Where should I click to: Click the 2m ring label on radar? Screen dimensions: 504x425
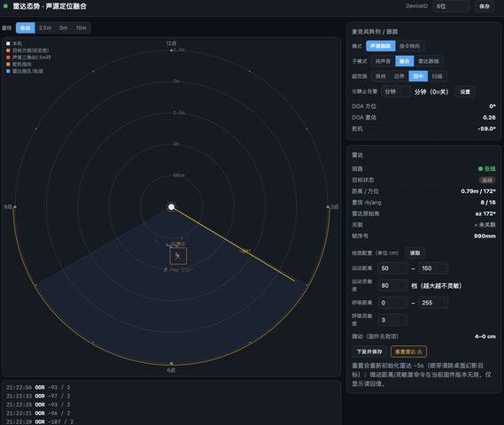(x=176, y=81)
